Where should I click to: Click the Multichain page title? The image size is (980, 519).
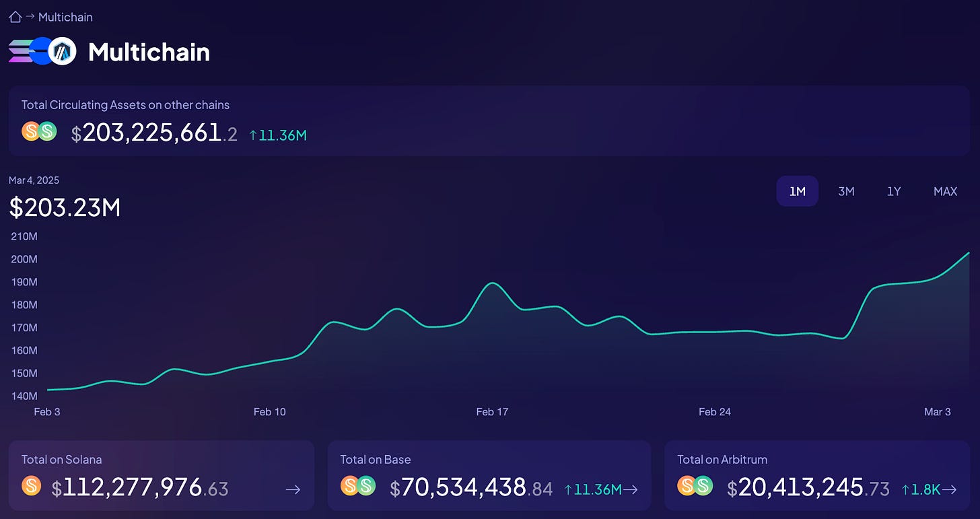[x=149, y=52]
